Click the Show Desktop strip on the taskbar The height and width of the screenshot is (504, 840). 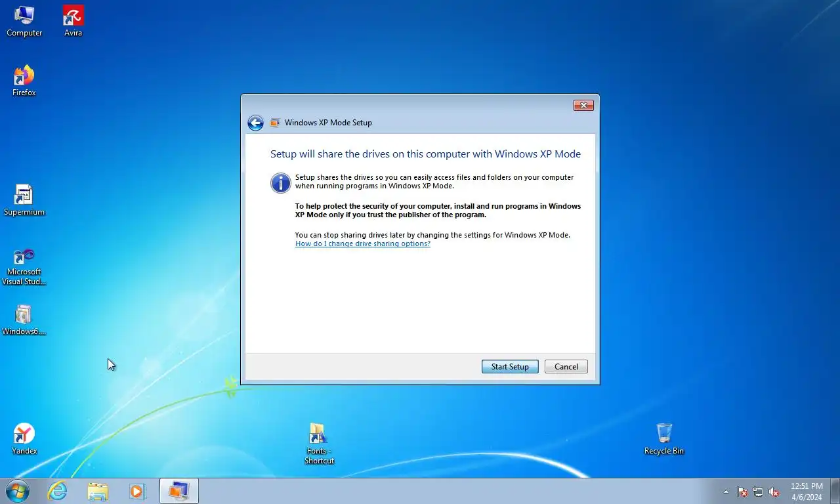click(x=835, y=492)
